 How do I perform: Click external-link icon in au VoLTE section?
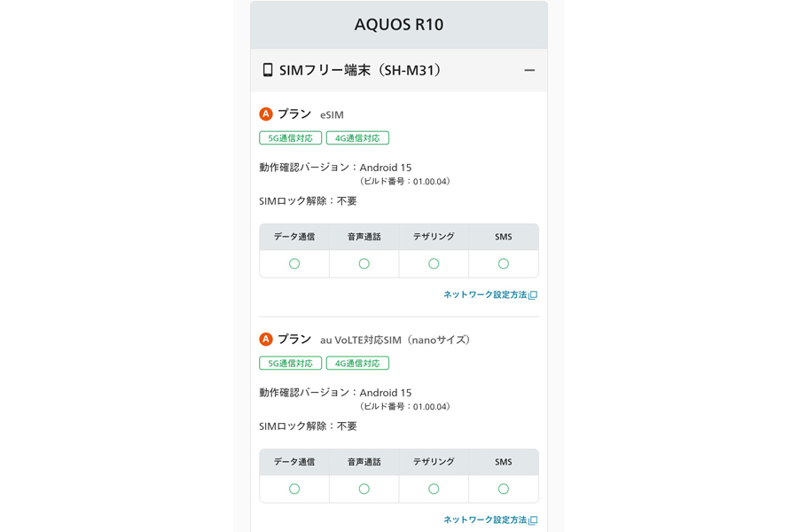click(533, 520)
